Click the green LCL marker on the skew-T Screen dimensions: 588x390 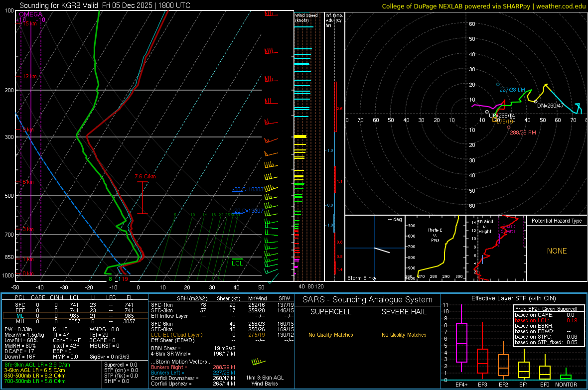(x=237, y=262)
